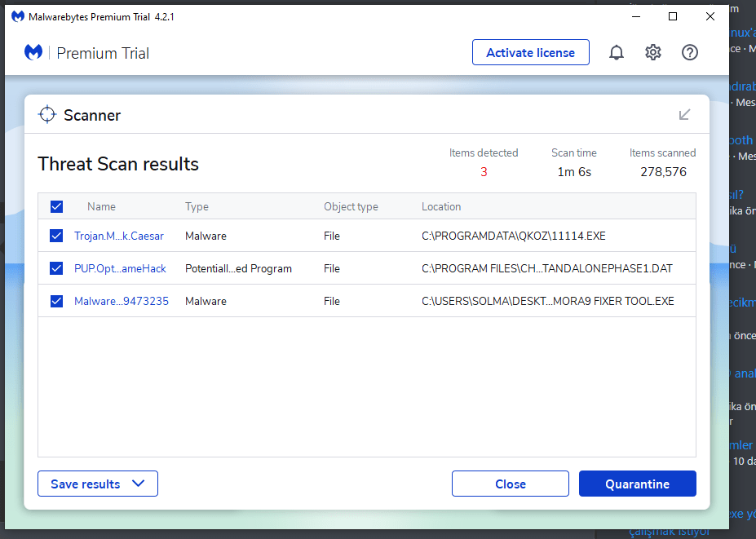This screenshot has width=756, height=539.
Task: Open the Malware...9473235 threat link
Action: tap(122, 301)
